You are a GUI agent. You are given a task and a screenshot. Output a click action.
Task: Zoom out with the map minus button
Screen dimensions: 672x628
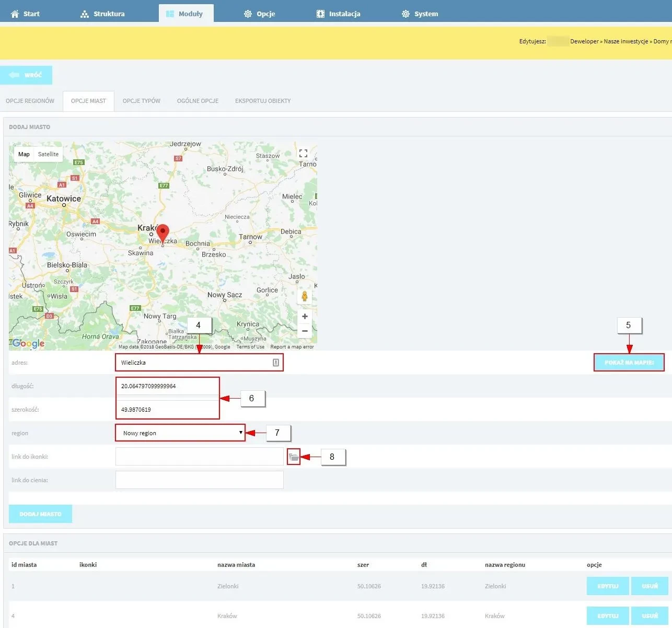pyautogui.click(x=305, y=331)
